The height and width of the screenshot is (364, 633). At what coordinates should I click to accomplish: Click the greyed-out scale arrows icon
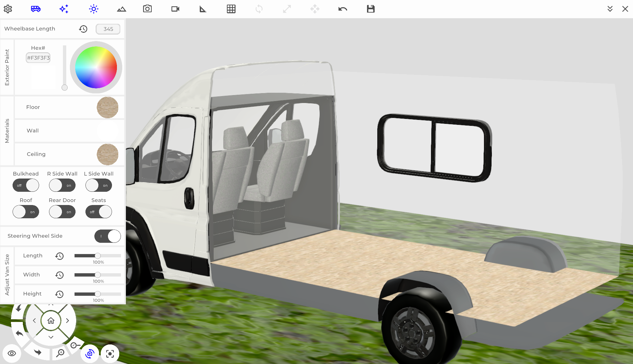tap(287, 9)
